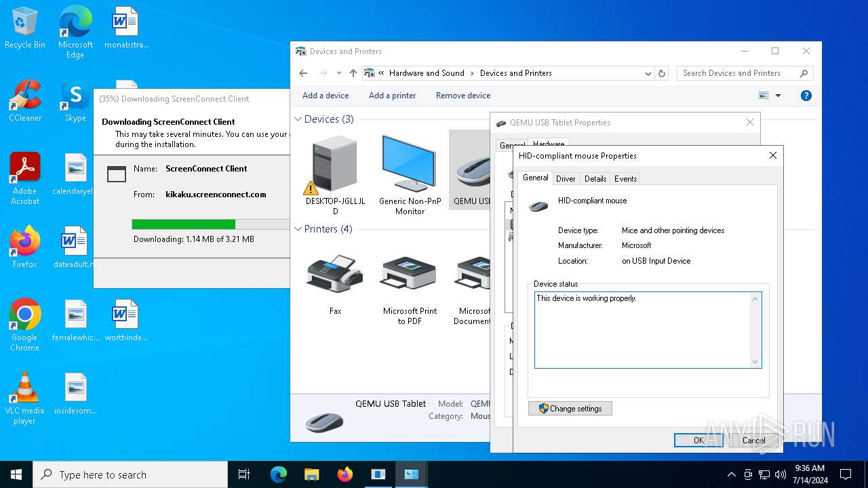Collapse the Devices (3) group
868x488 pixels.
[x=298, y=119]
